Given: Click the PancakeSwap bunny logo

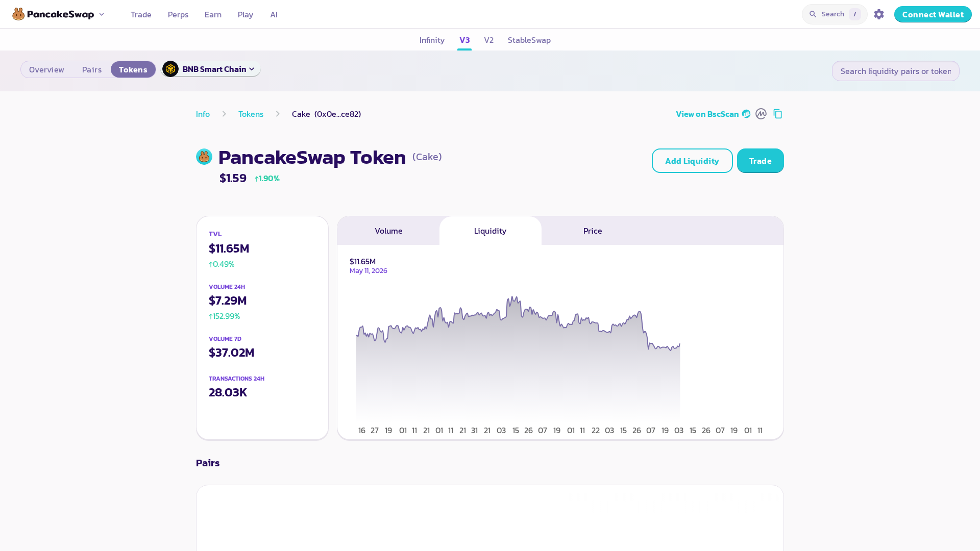Looking at the screenshot, I should [x=18, y=14].
